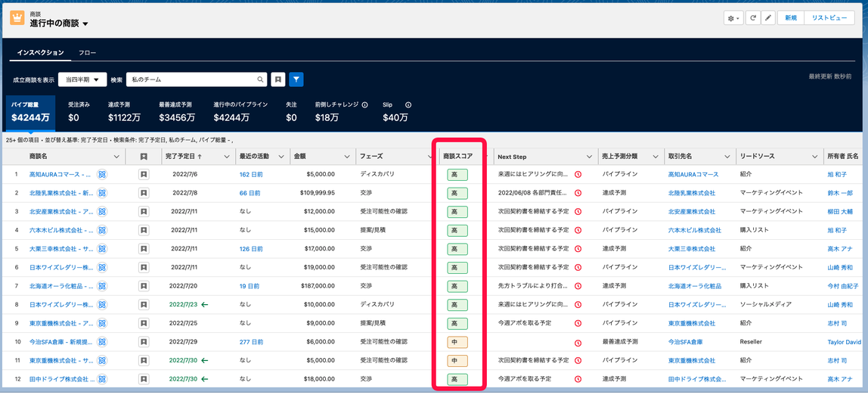Screen dimensions: 868x395
Task: Click the bookmark icon in the column header
Action: pyautogui.click(x=144, y=157)
